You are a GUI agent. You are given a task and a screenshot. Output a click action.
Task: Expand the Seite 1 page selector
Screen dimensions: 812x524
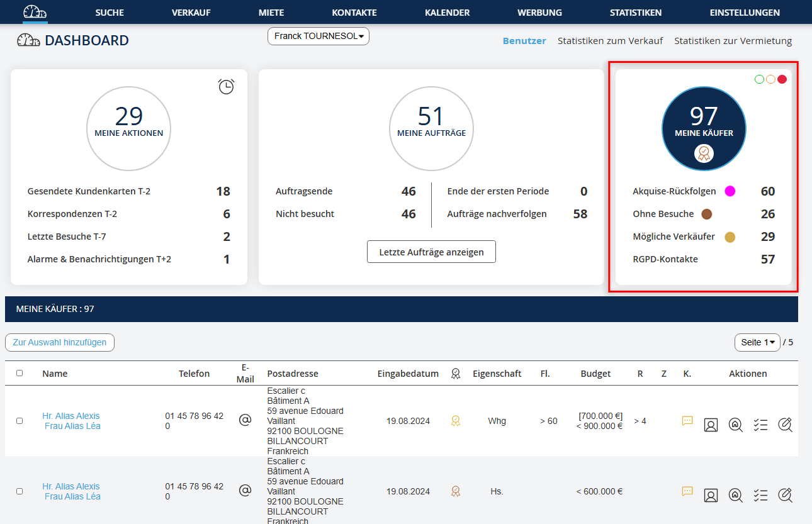(x=757, y=342)
